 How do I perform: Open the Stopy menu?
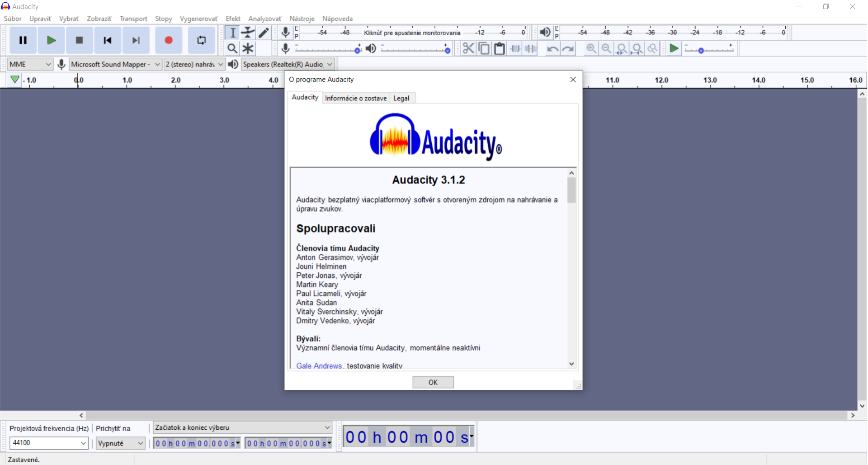[164, 19]
